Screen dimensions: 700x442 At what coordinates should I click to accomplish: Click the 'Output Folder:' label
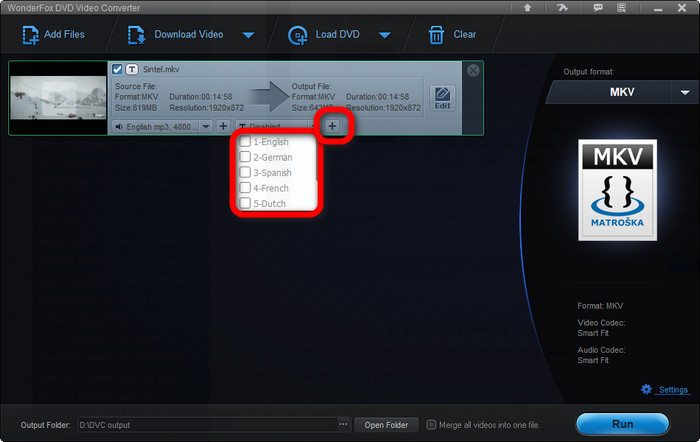46,425
